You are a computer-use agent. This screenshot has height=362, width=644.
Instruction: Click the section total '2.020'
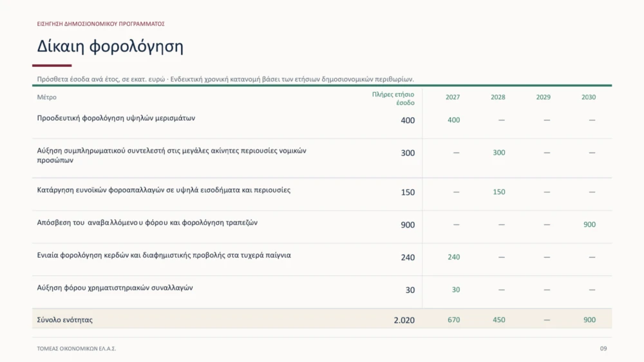pyautogui.click(x=404, y=320)
